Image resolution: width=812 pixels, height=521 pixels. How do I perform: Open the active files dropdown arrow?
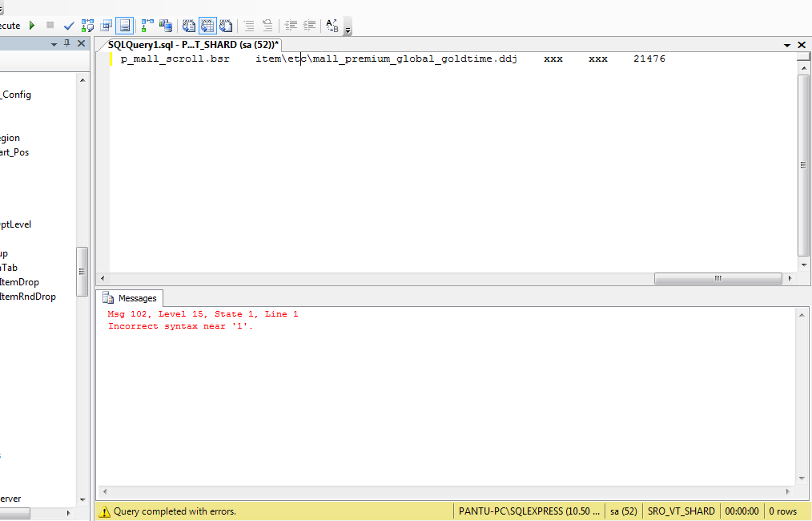pos(787,45)
